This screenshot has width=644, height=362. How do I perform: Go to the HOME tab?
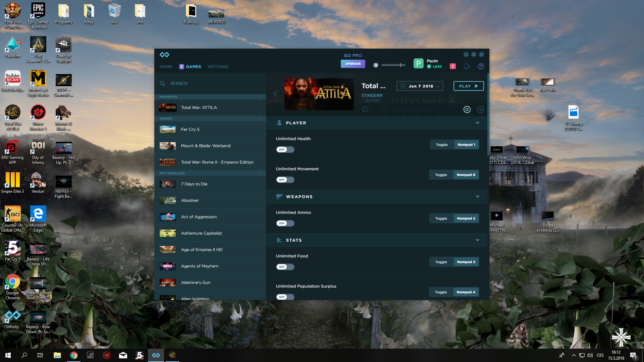166,67
